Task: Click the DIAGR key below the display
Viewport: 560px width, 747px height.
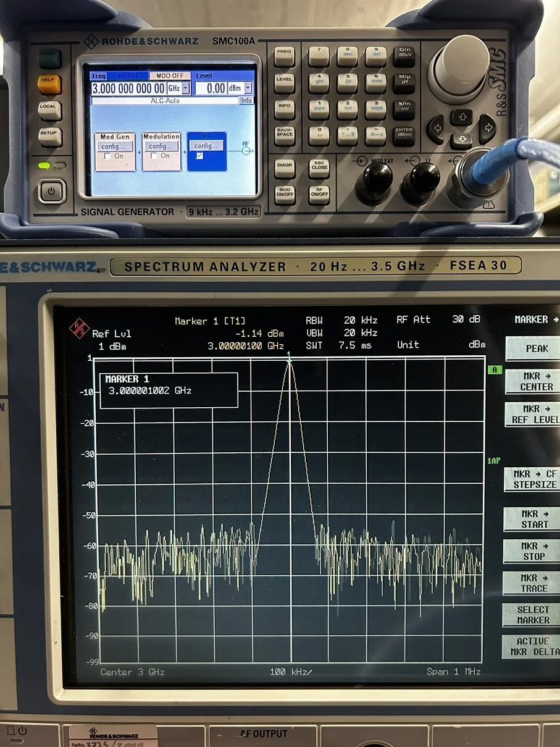Action: [x=285, y=168]
